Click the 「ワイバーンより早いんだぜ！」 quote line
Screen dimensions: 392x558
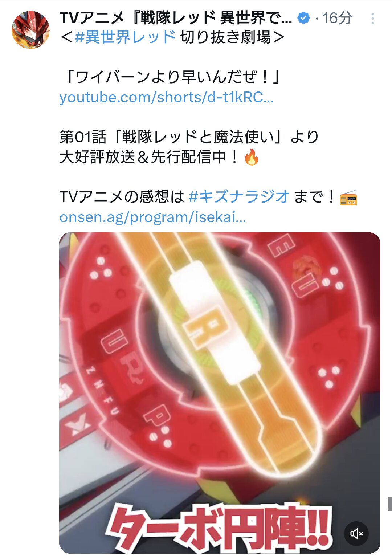tap(171, 77)
